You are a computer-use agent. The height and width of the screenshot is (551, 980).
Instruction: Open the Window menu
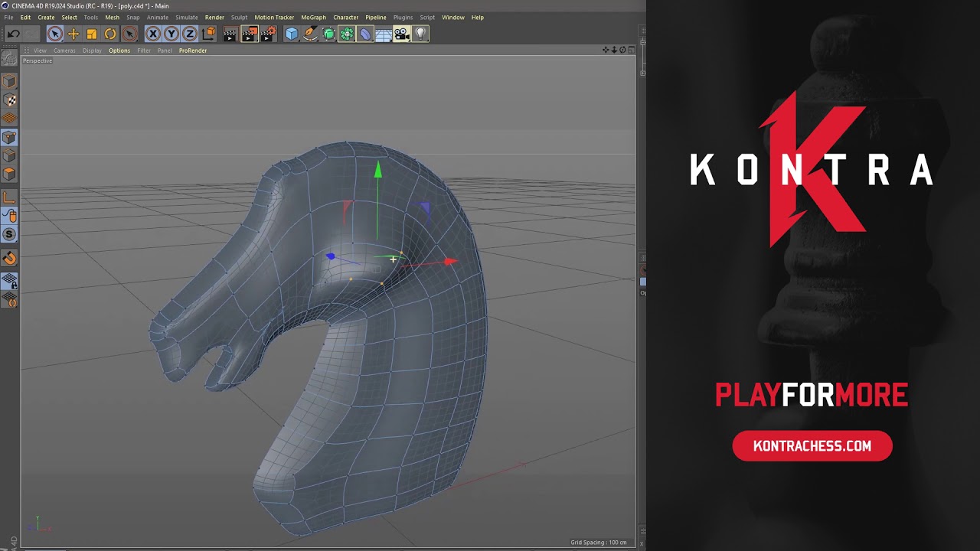[452, 17]
